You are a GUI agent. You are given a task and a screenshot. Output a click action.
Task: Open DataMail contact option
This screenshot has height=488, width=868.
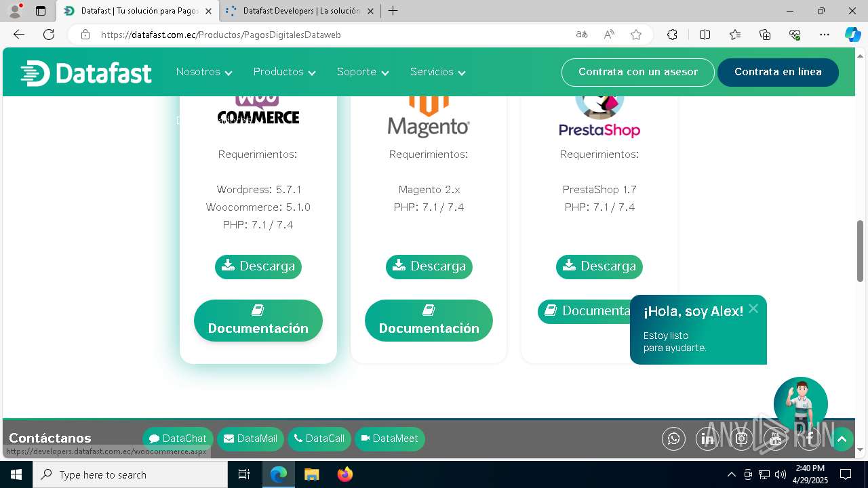click(x=250, y=439)
